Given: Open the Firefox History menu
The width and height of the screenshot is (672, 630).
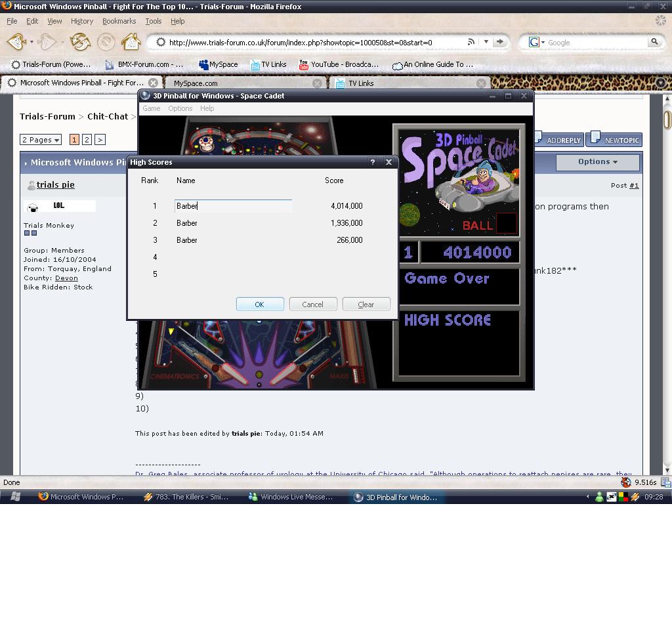Looking at the screenshot, I should click(x=82, y=21).
